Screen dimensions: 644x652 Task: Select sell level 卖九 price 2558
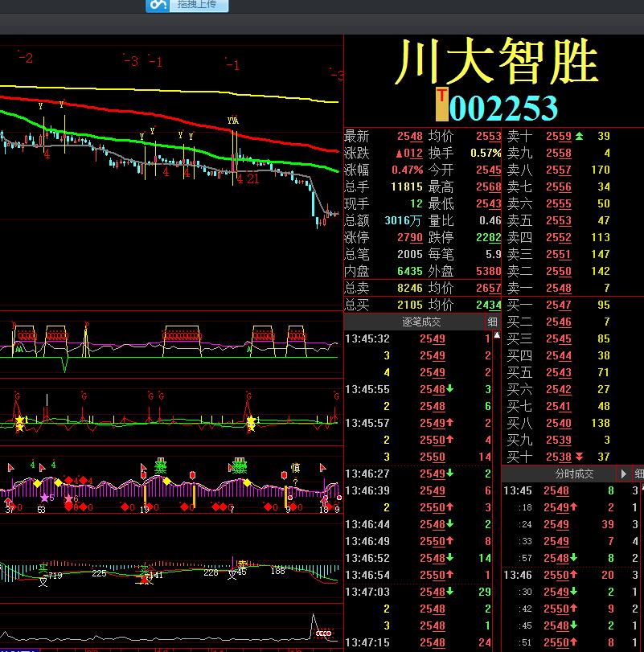click(x=558, y=154)
